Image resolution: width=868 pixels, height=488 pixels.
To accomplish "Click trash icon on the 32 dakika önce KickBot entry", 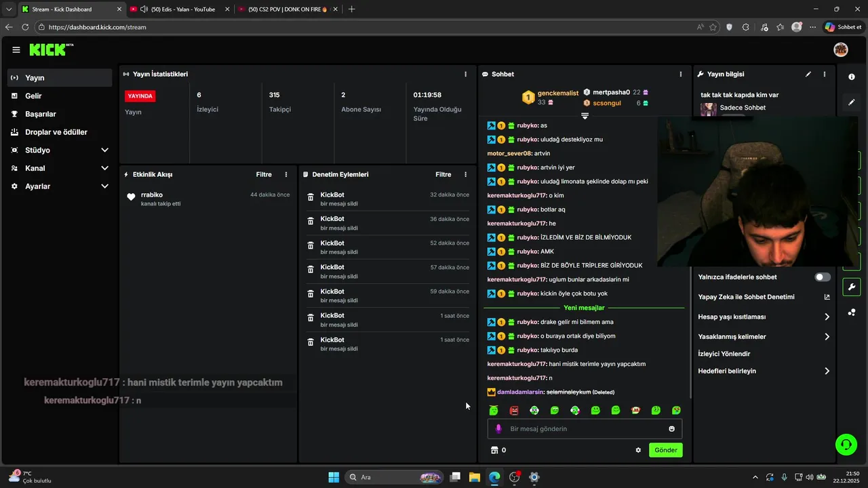I will tap(311, 197).
